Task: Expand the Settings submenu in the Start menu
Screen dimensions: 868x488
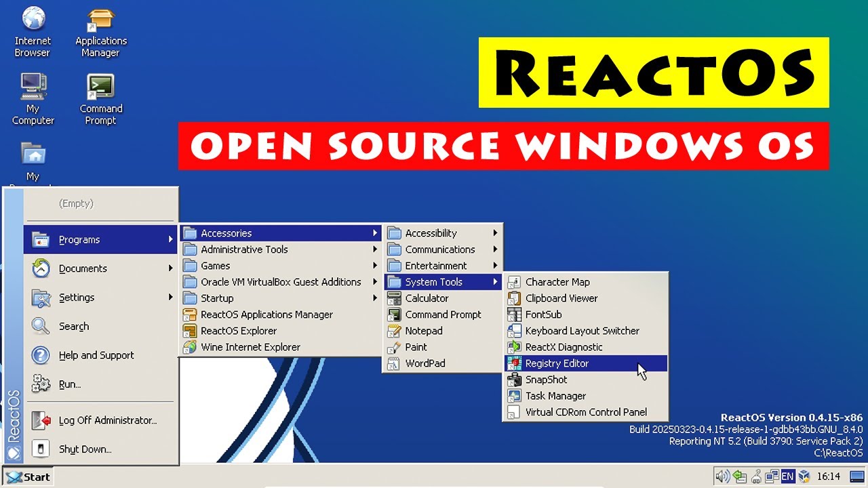Action: pos(77,298)
